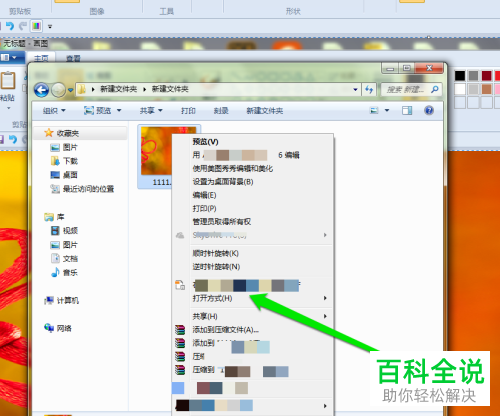Image resolution: width=500 pixels, height=416 pixels.
Task: Click the Explorer forward arrow button
Action: (58, 90)
